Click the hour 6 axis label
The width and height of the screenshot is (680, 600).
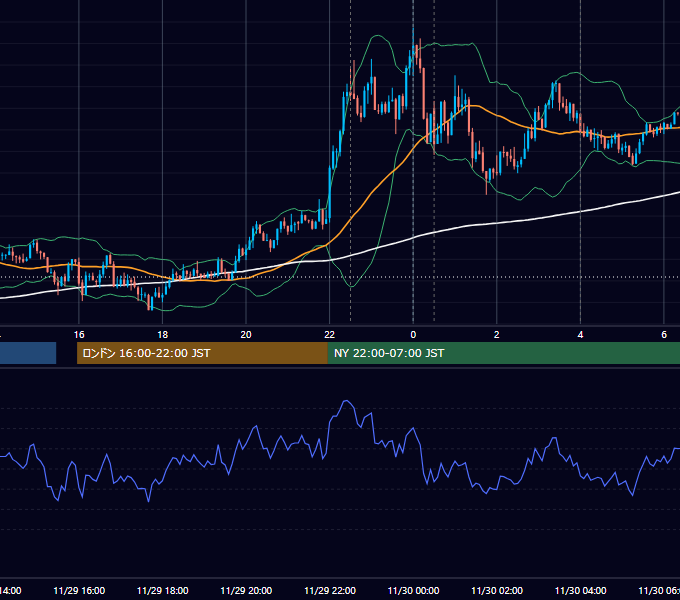pos(664,335)
